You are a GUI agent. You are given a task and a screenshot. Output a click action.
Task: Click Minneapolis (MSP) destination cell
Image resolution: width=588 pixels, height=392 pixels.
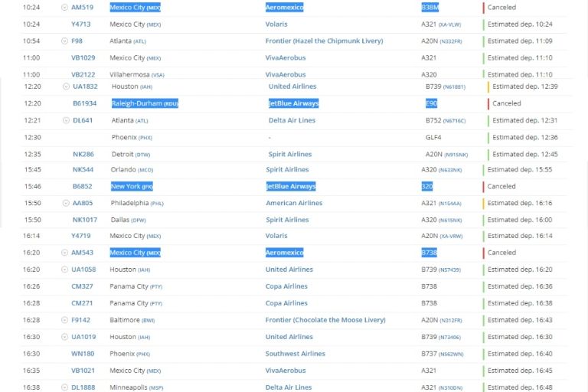tap(136, 387)
